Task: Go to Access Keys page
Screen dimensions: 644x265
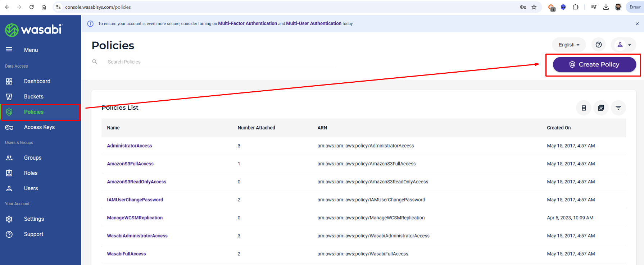Action: 39,127
